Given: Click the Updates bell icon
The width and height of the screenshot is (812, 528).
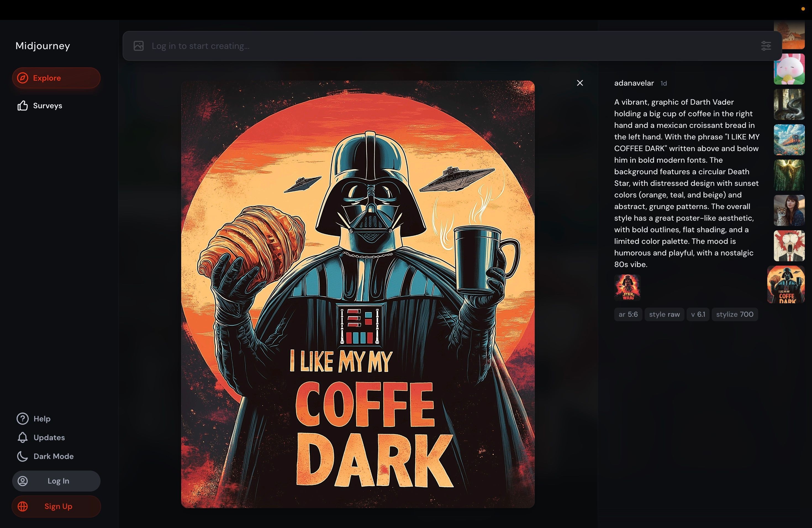Looking at the screenshot, I should (23, 437).
